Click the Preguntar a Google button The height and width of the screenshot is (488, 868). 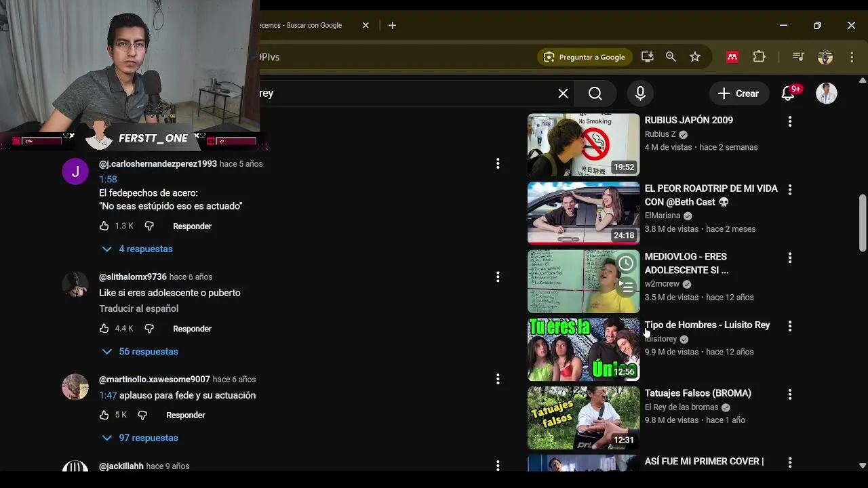coord(585,57)
